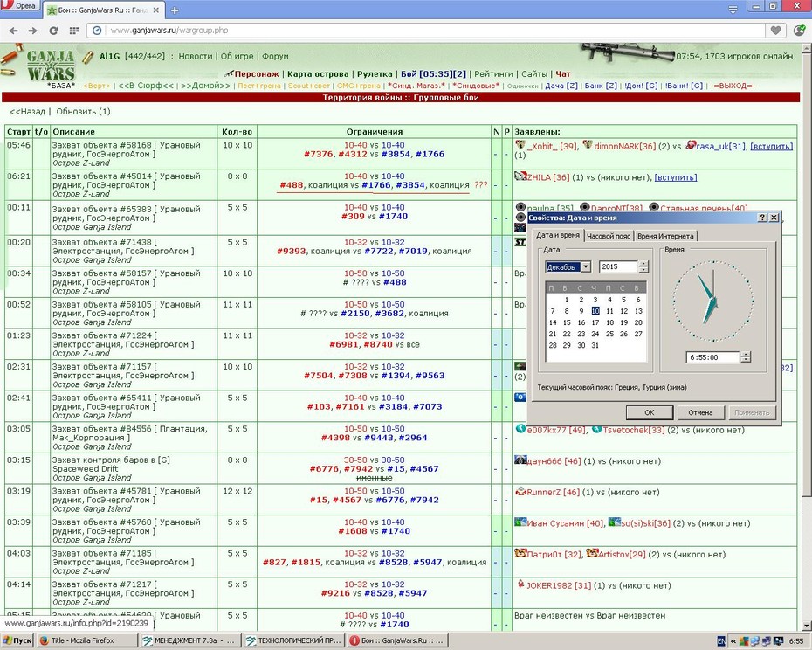Adjust the time 6:55:00 spinner
This screenshot has height=650, width=812.
click(746, 357)
